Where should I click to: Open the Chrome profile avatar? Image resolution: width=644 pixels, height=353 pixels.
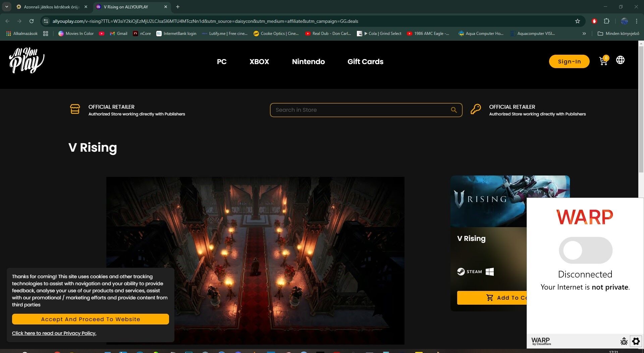tap(624, 21)
